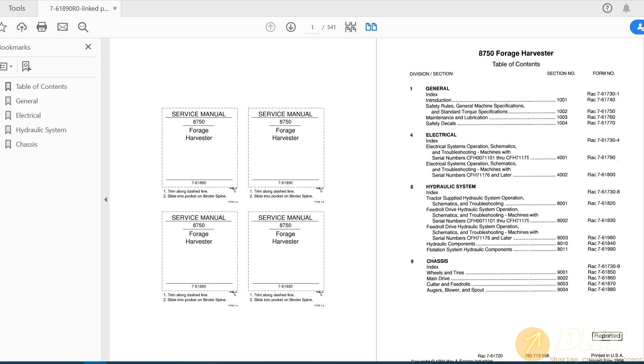This screenshot has width=644, height=364.
Task: Open the help question mark icon
Action: coord(607,8)
